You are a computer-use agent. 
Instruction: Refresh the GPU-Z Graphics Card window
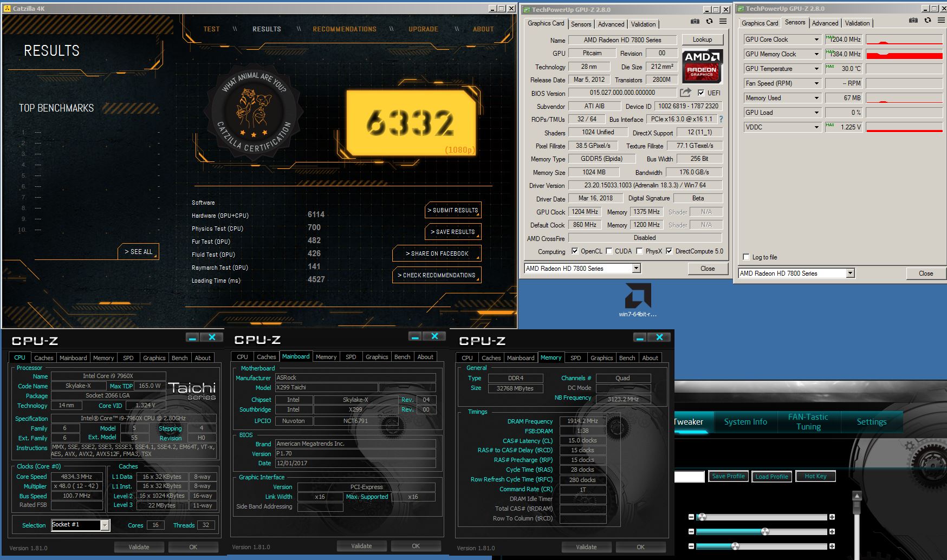tap(709, 22)
